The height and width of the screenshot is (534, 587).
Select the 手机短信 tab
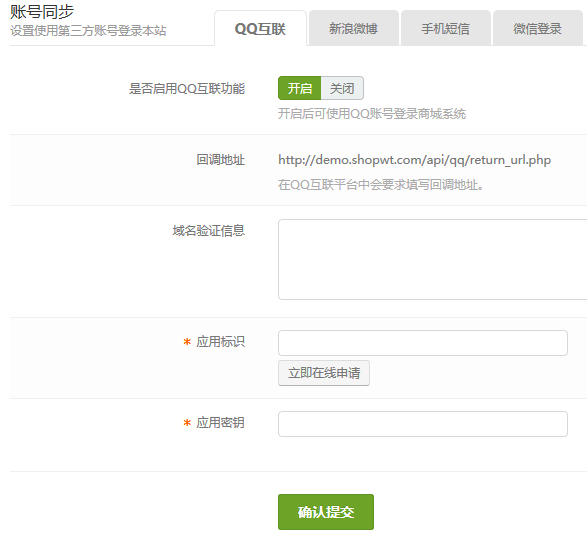click(445, 28)
